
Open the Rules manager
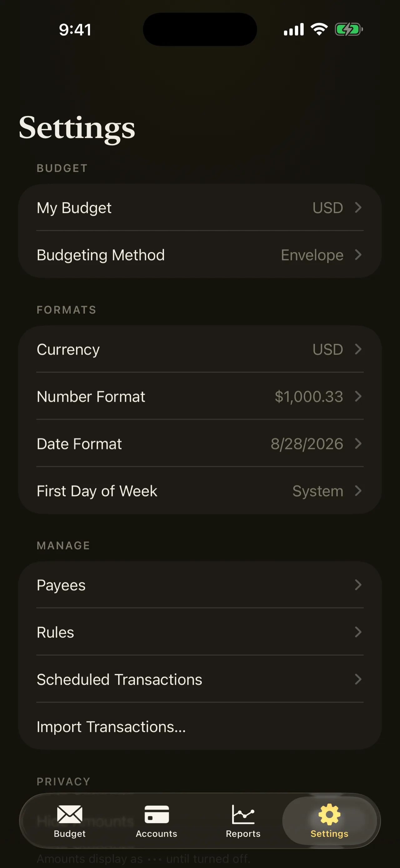200,632
